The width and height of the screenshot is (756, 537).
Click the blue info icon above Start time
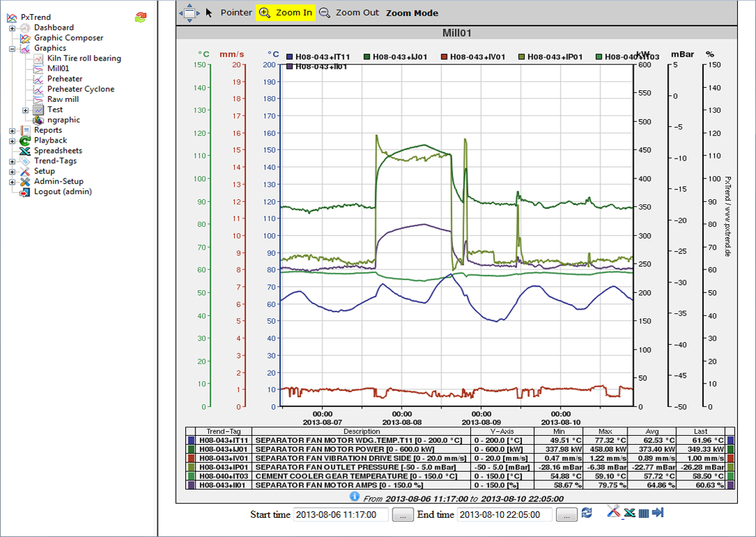(x=354, y=497)
